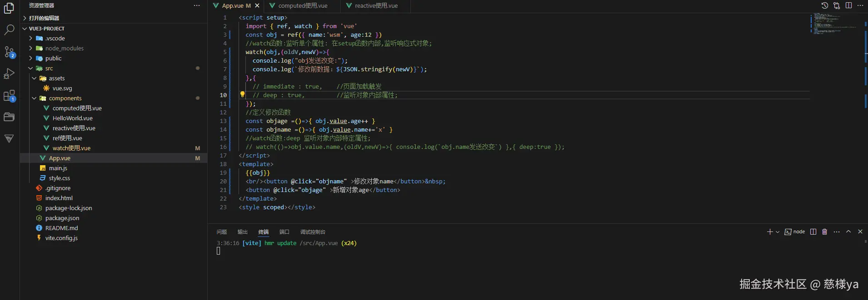The image size is (868, 300).
Task: Switch to the 终端 panel tab
Action: point(264,232)
